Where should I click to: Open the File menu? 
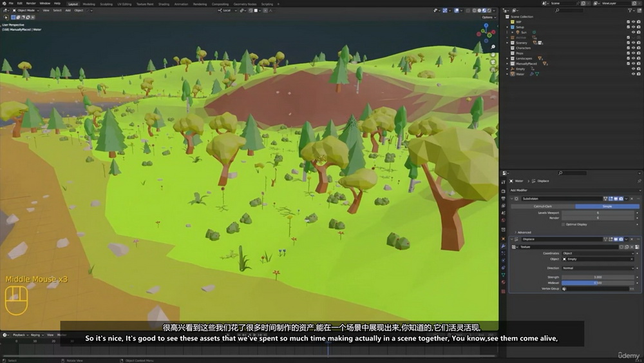[11, 3]
